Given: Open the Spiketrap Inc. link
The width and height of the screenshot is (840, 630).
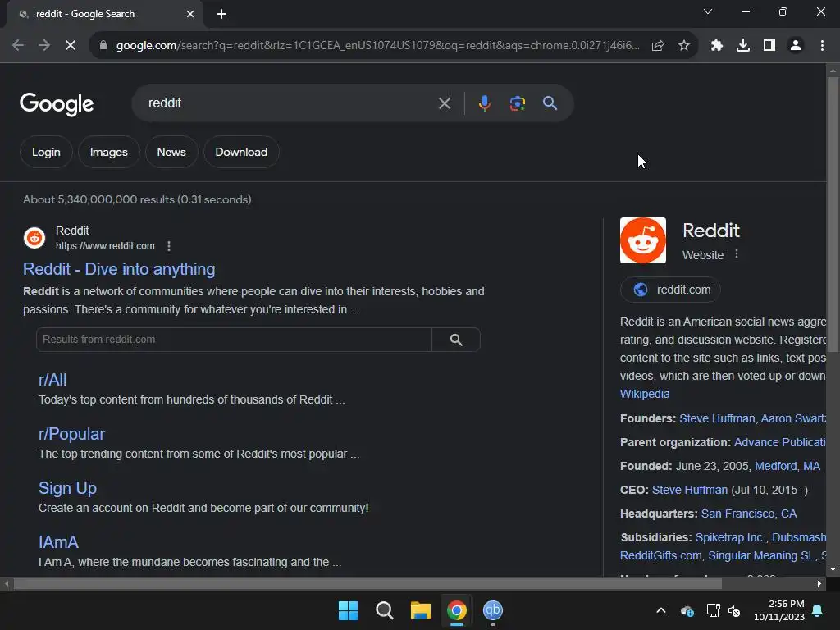Looking at the screenshot, I should tap(729, 537).
